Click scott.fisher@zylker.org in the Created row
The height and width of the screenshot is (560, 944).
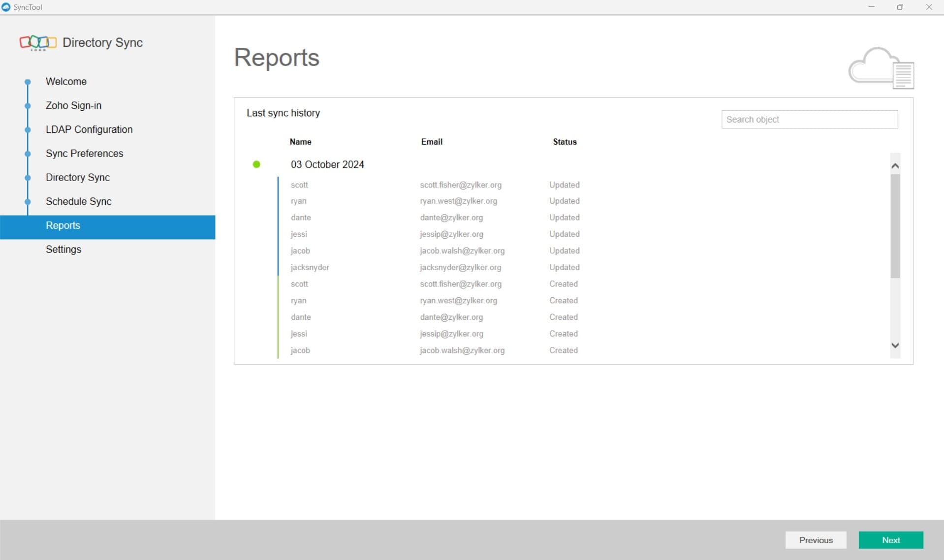tap(461, 284)
